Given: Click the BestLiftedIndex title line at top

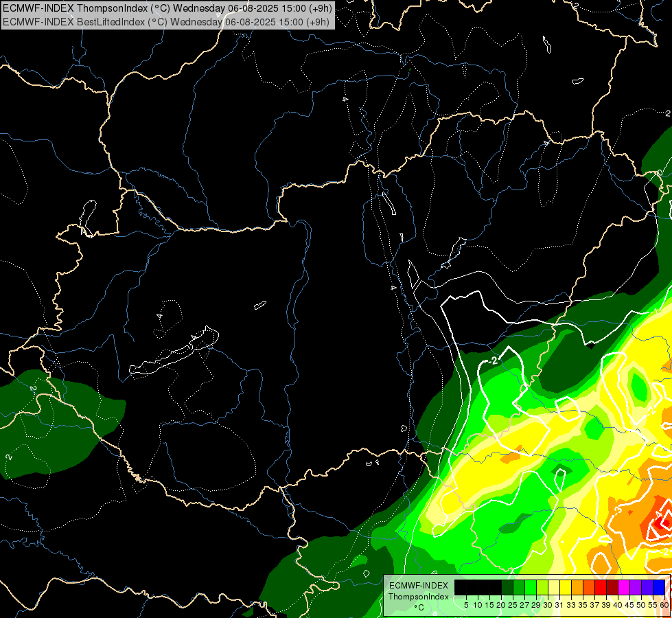Looking at the screenshot, I should click(x=166, y=22).
